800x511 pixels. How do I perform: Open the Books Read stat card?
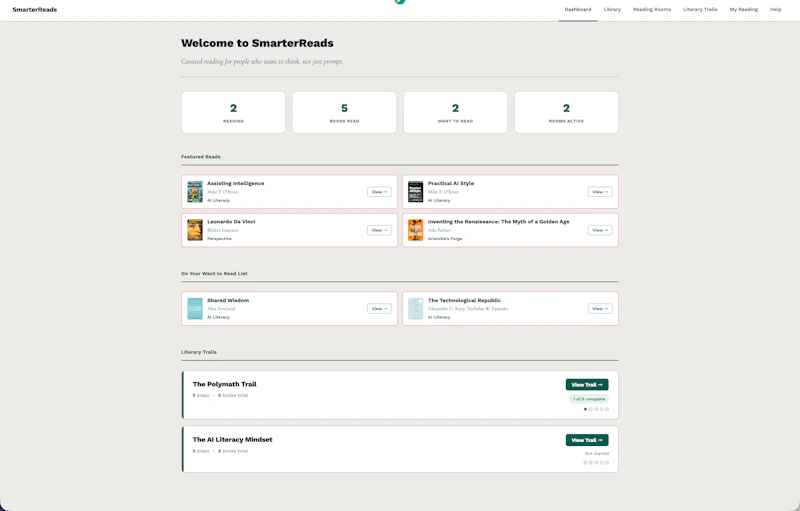[344, 113]
